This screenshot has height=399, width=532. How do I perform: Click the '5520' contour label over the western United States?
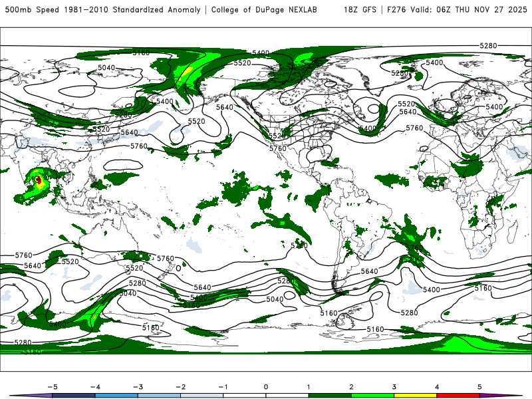(x=277, y=136)
